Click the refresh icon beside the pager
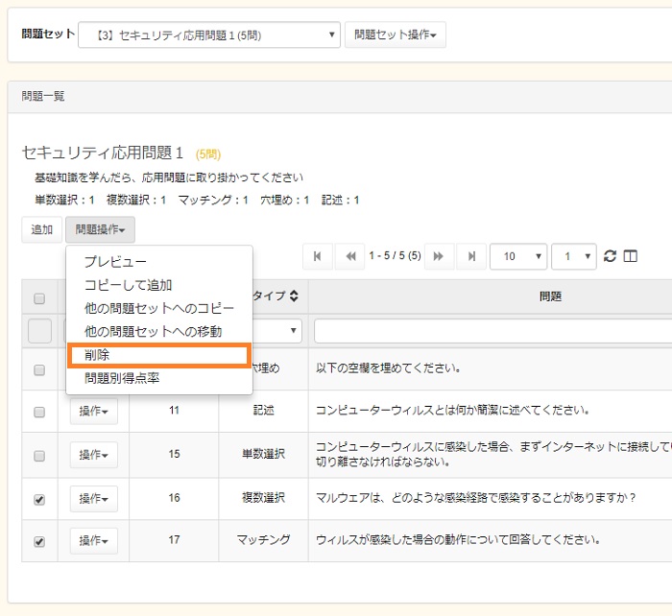 click(610, 256)
